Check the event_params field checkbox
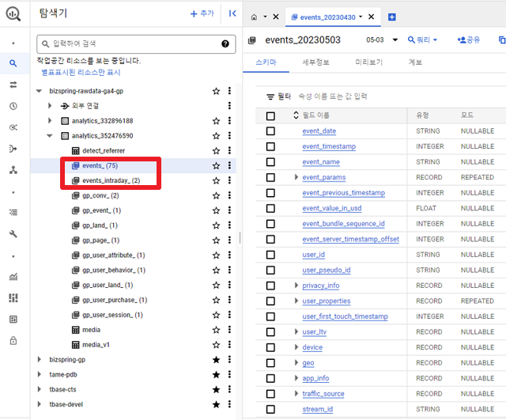506x420 pixels. pyautogui.click(x=270, y=177)
